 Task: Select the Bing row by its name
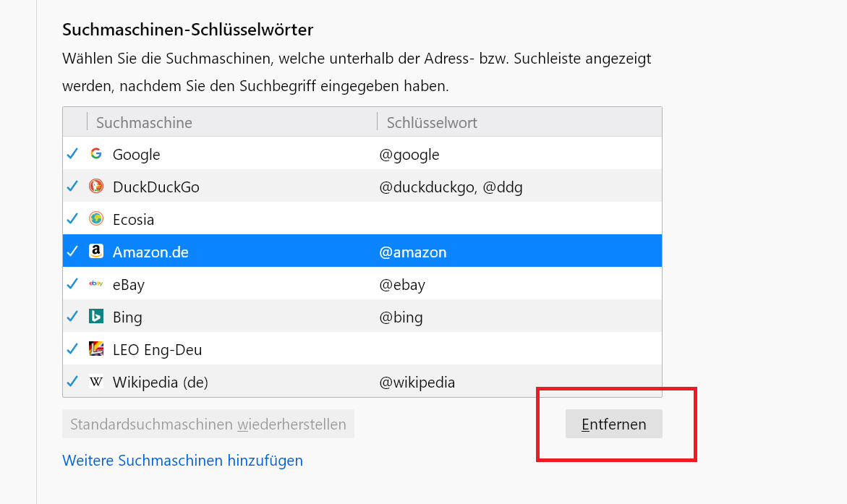pyautogui.click(x=127, y=317)
